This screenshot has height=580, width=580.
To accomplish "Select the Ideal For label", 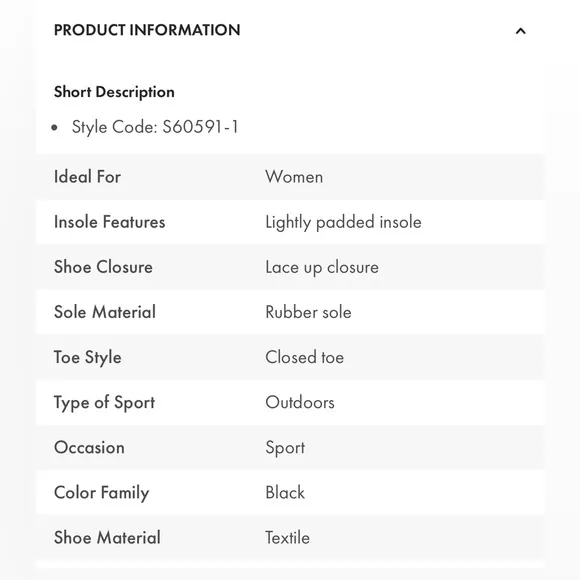I will [x=87, y=176].
